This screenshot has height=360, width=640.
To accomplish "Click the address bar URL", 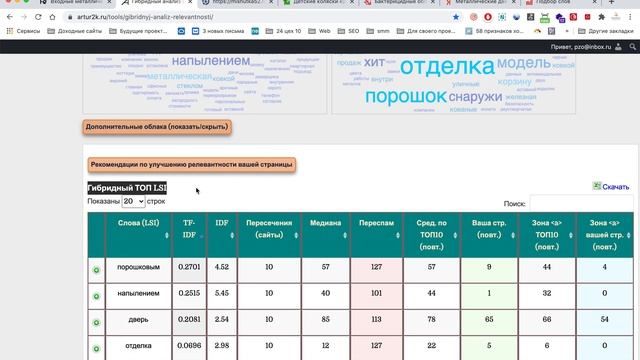I will (145, 17).
